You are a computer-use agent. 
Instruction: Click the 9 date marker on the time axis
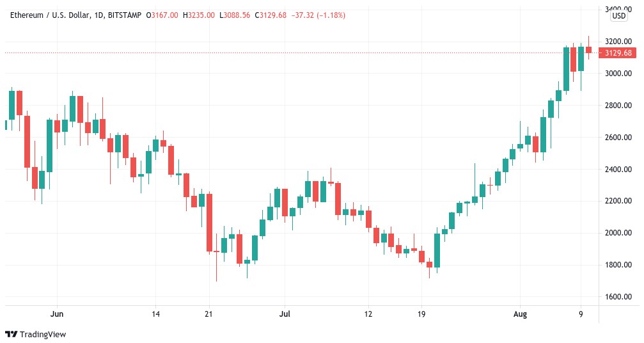[x=581, y=315]
